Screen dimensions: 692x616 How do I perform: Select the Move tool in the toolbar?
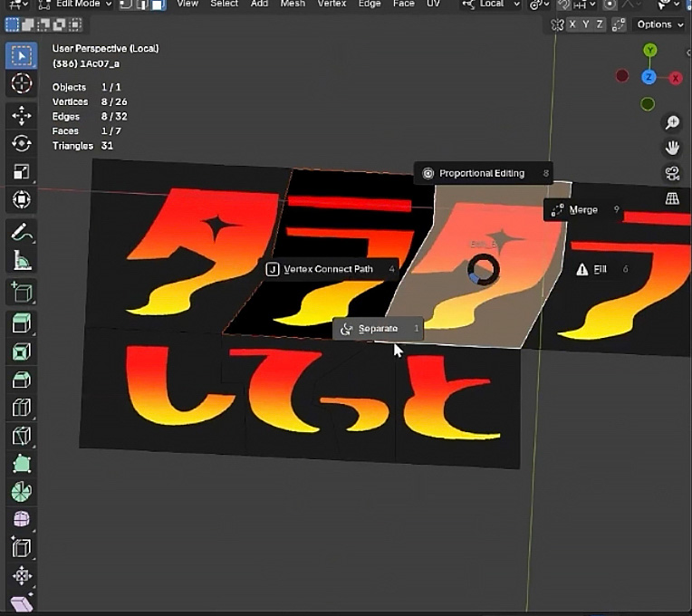(x=22, y=115)
